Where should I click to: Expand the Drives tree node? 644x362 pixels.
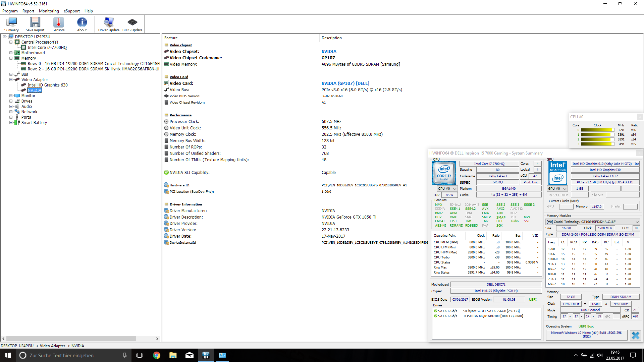[11, 101]
